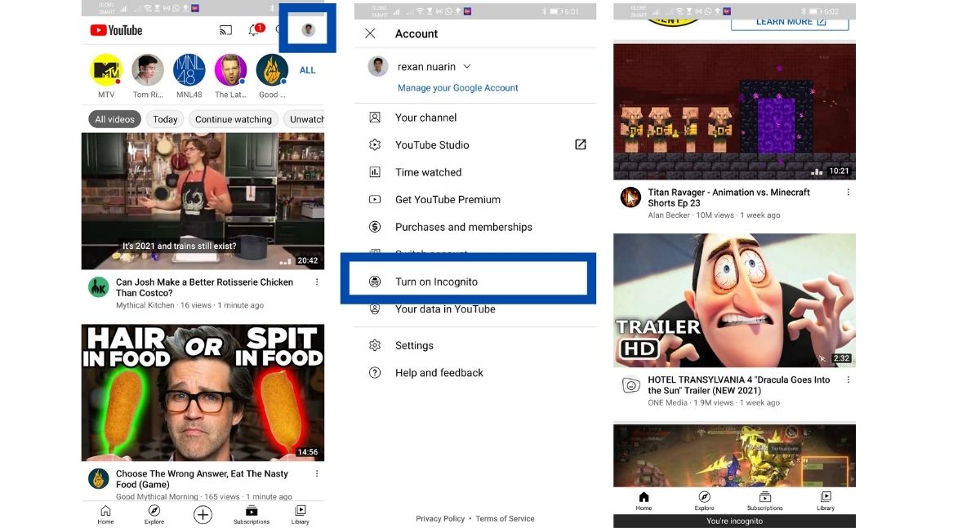The image size is (980, 528).
Task: Open YouTube Studio external link icon
Action: 580,144
